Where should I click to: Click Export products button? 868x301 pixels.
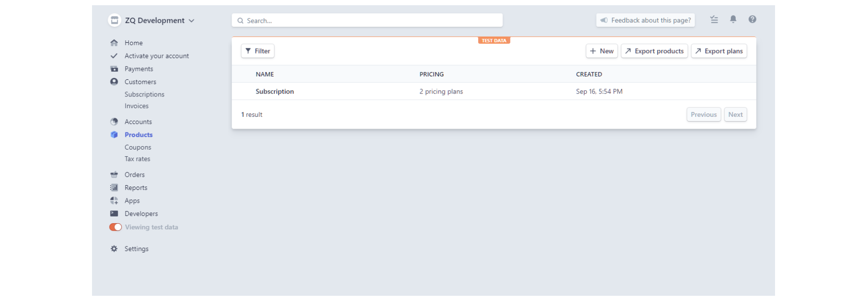tap(654, 51)
